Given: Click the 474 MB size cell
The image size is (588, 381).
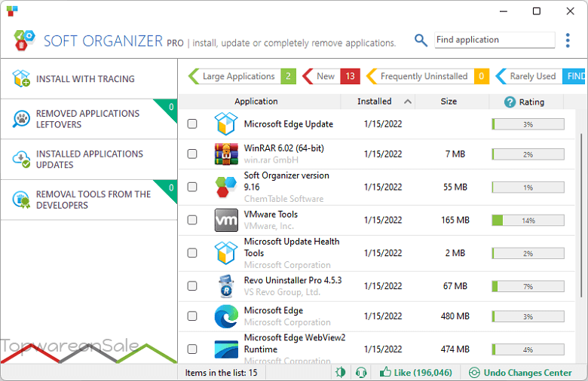Looking at the screenshot, I should coord(455,349).
